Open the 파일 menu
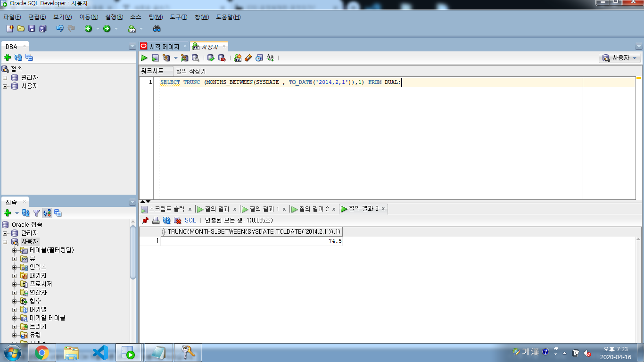Viewport: 644px width, 362px height. (12, 17)
